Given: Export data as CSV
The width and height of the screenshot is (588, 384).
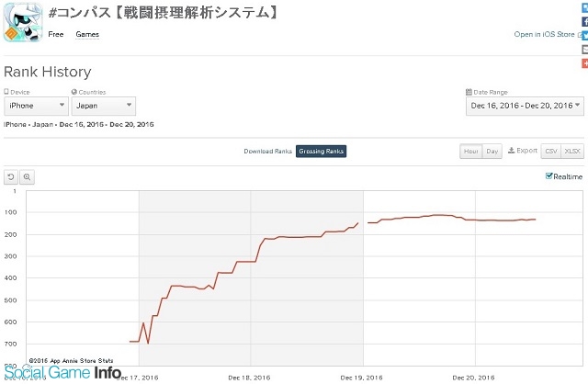Looking at the screenshot, I should point(551,152).
